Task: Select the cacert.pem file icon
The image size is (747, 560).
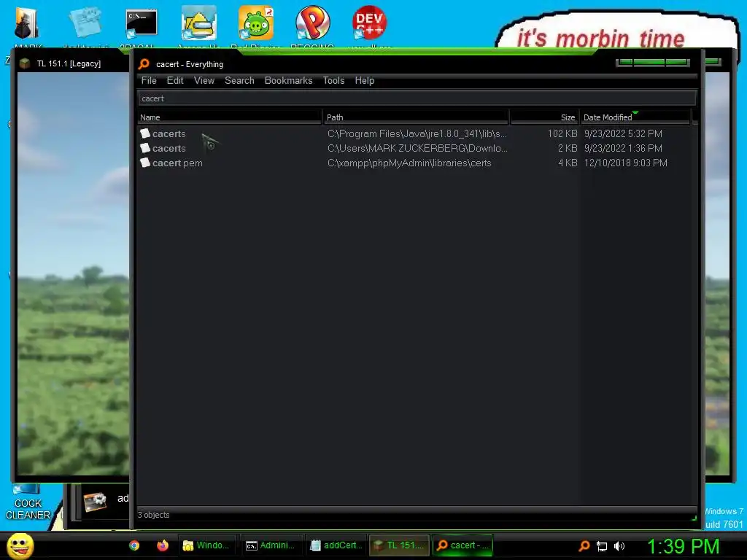Action: point(145,163)
